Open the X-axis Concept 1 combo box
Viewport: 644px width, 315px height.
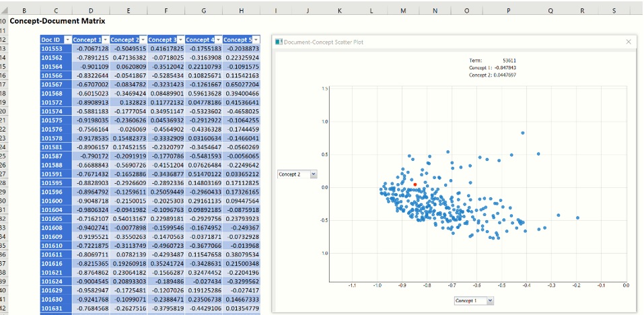pos(489,300)
